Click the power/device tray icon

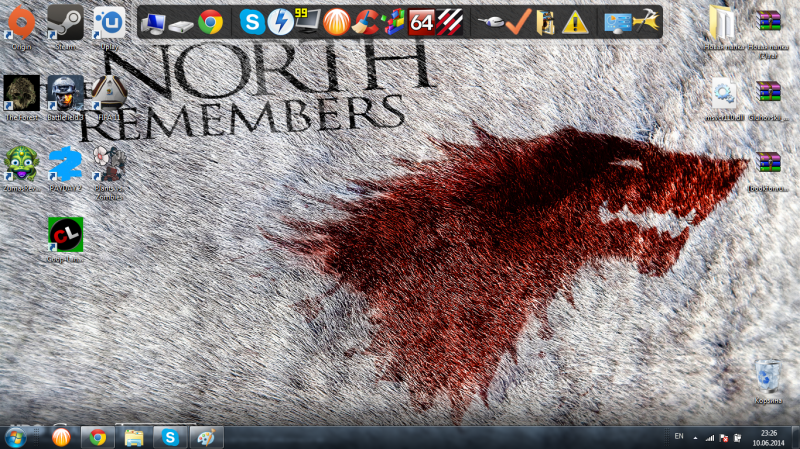point(737,438)
